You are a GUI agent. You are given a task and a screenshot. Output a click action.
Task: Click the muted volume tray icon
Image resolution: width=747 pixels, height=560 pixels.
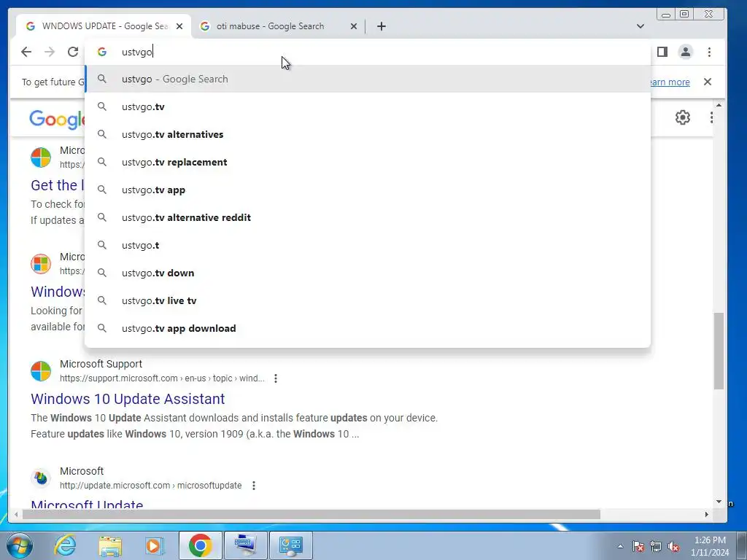pyautogui.click(x=673, y=546)
